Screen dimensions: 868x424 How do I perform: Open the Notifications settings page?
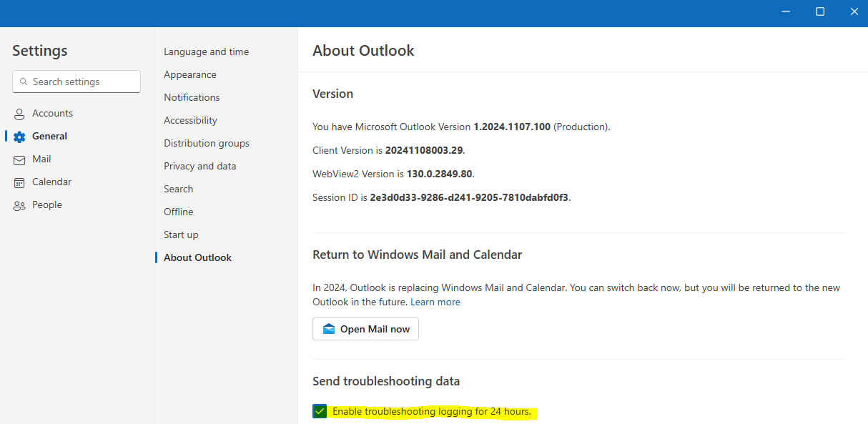coord(192,97)
